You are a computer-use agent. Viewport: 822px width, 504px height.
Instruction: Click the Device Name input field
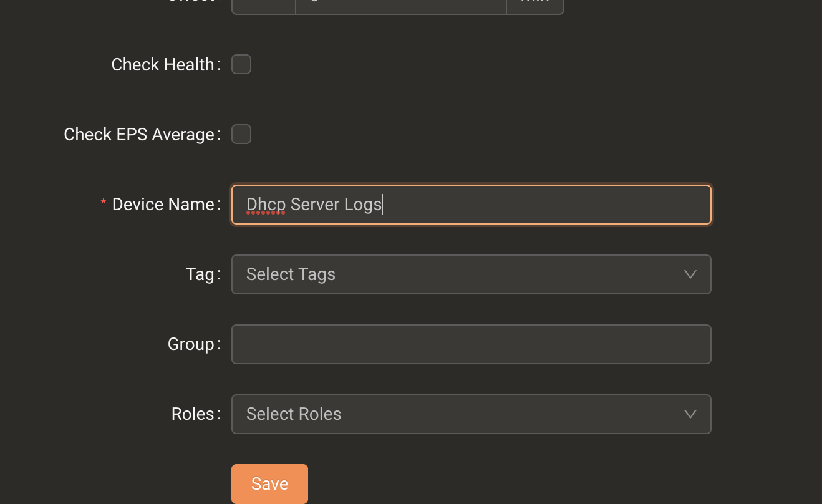point(471,205)
